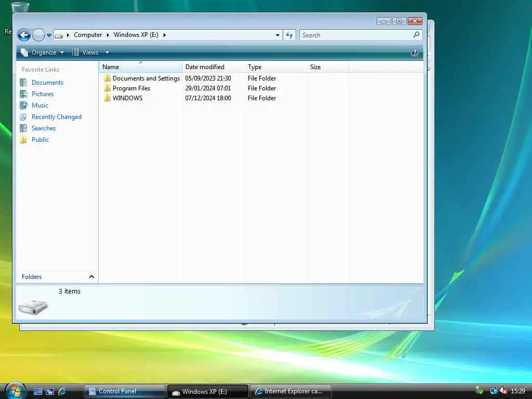Sort by the Type column header
This screenshot has height=399, width=532.
pos(275,67)
